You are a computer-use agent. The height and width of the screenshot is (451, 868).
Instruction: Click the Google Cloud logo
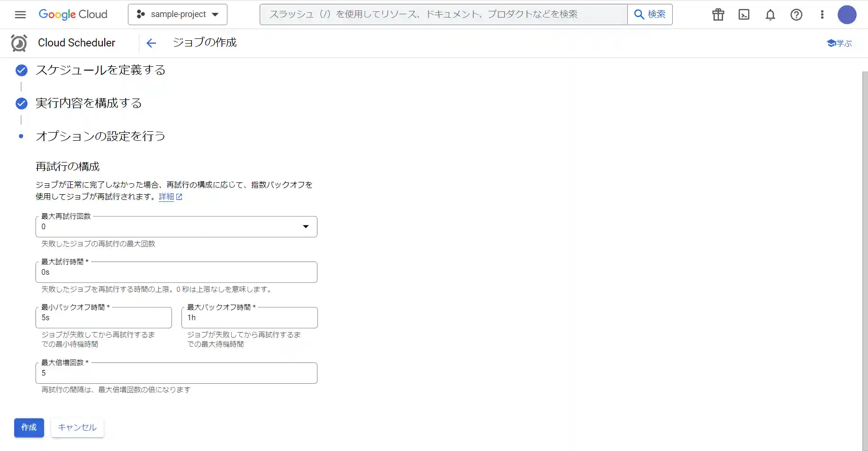73,14
